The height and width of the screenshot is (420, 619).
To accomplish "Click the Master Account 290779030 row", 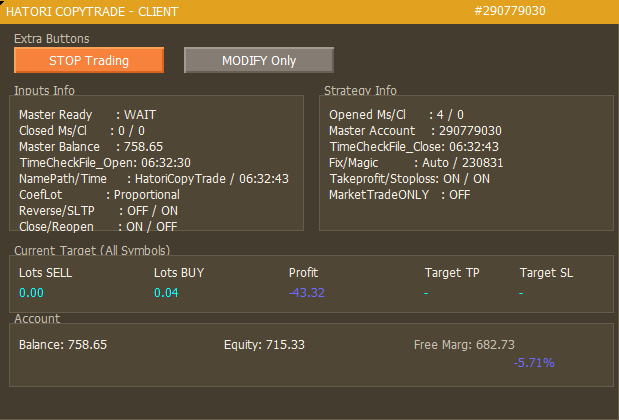I will (x=415, y=131).
